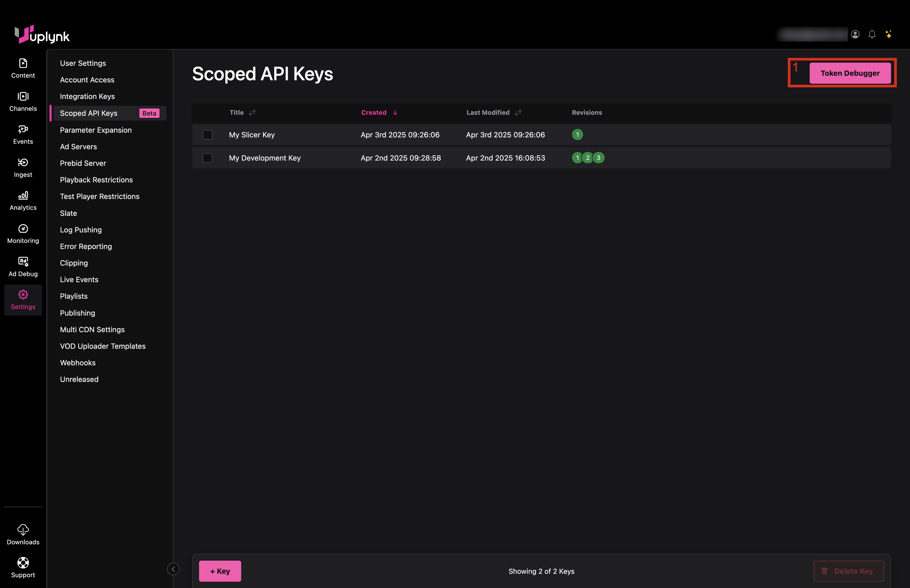Click the yellow sparkle icon
This screenshot has height=588, width=910.
pos(889,34)
